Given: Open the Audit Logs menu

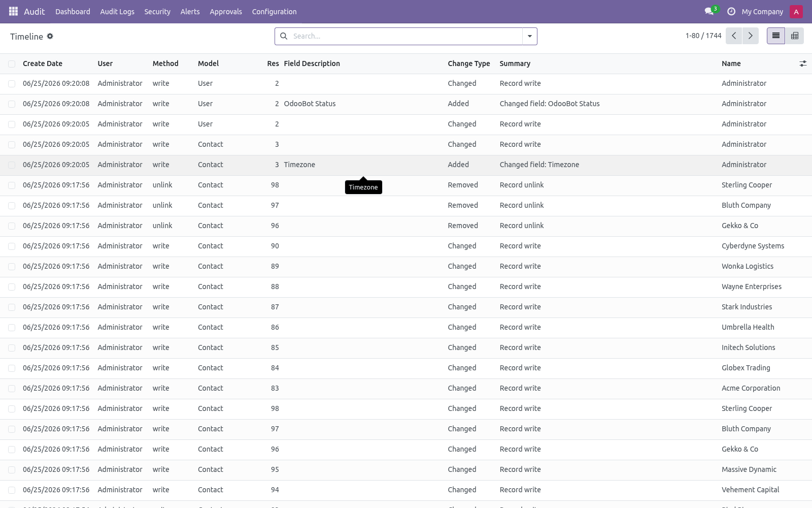Looking at the screenshot, I should tap(117, 11).
